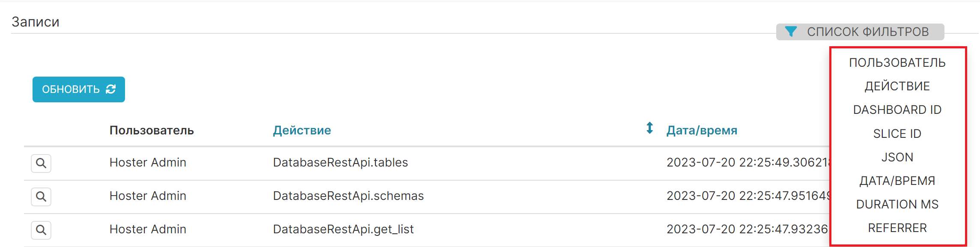Image resolution: width=980 pixels, height=247 pixels.
Task: Sort by Действие column header
Action: click(302, 130)
